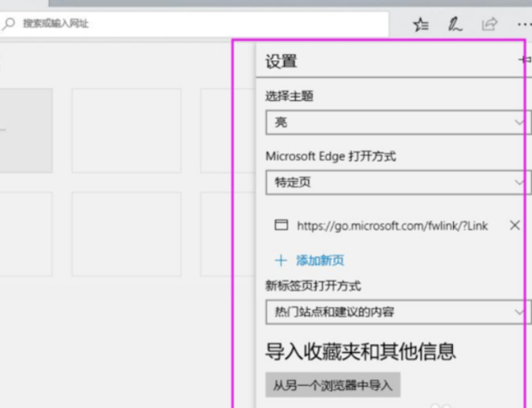Click 从另一个浏览器中导入 button
532x408 pixels.
tap(333, 385)
